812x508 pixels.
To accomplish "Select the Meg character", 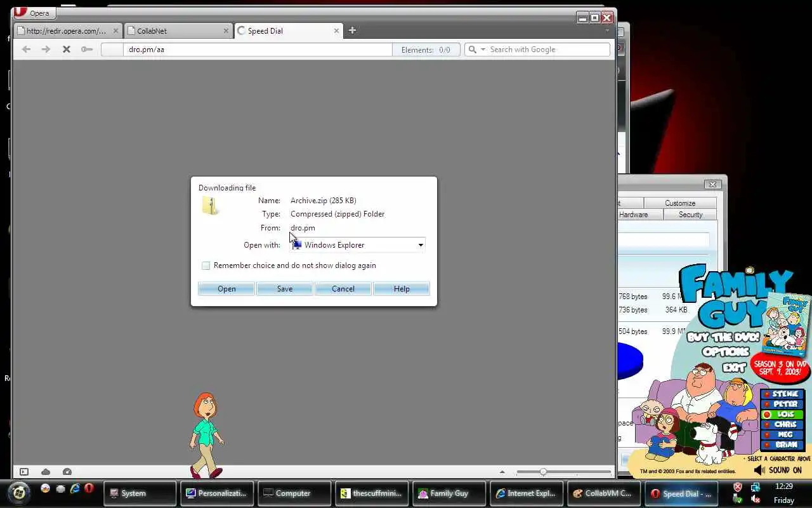I will (x=781, y=435).
